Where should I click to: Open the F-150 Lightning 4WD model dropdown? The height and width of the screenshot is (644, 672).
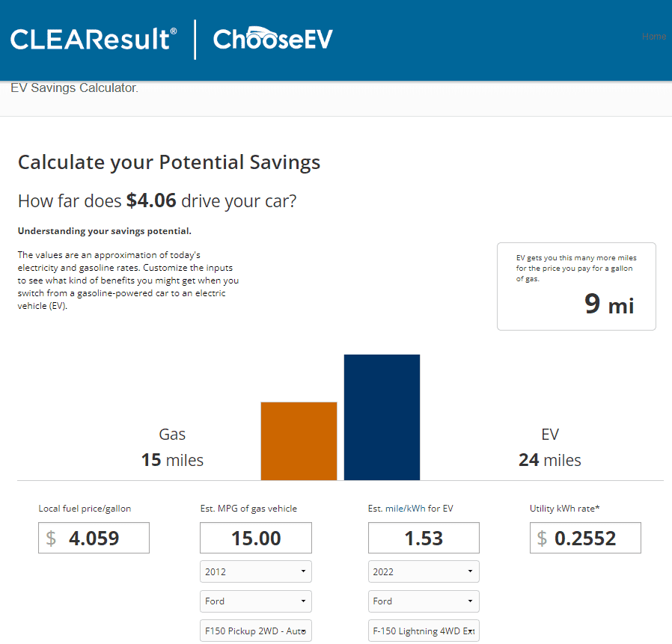pyautogui.click(x=424, y=631)
